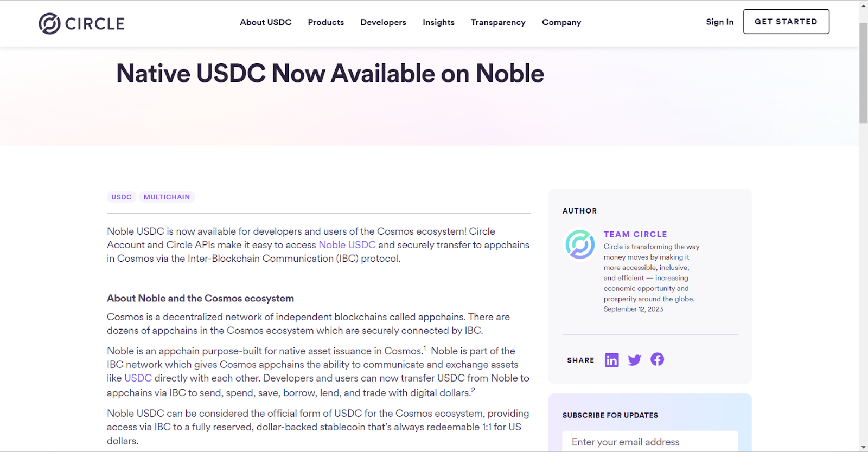Open the Products menu
Viewport: 868px width, 452px height.
(x=326, y=22)
